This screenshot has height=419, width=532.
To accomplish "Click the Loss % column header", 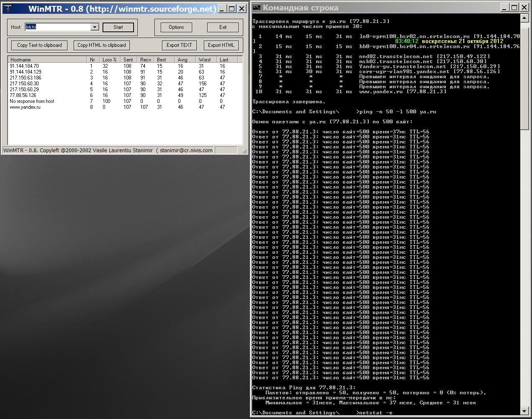I will point(110,60).
